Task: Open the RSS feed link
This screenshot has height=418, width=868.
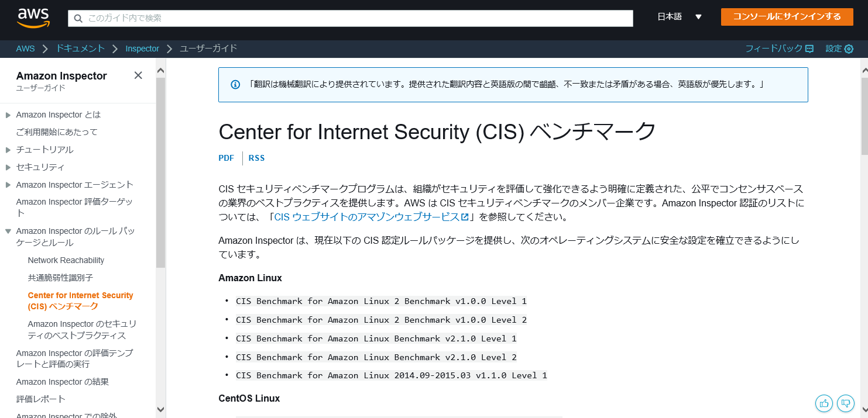Action: 256,158
